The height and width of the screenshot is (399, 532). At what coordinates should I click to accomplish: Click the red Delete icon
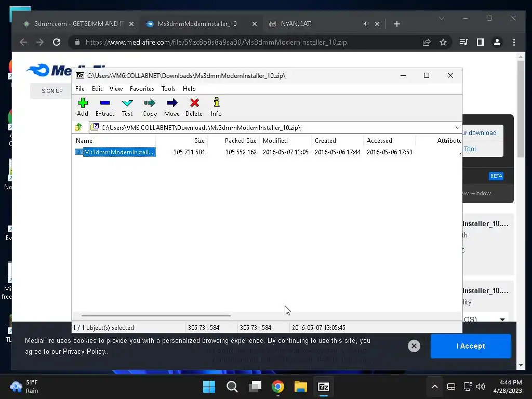click(x=194, y=107)
